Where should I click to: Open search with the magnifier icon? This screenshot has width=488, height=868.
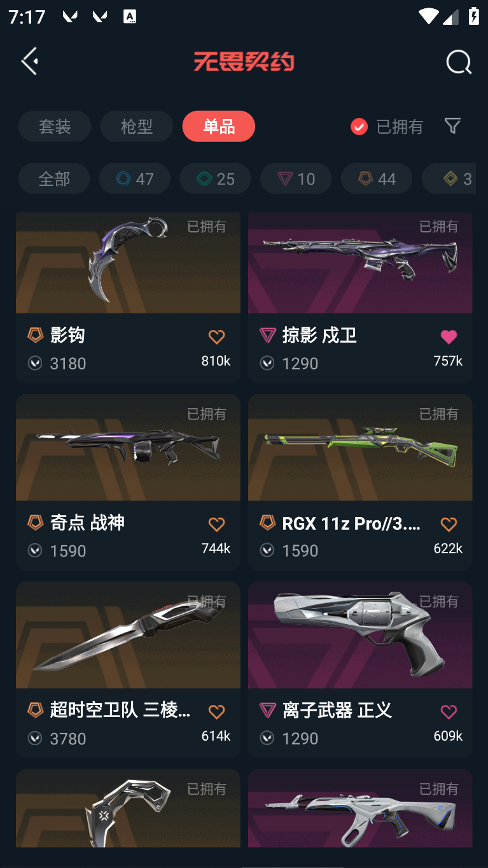coord(459,62)
